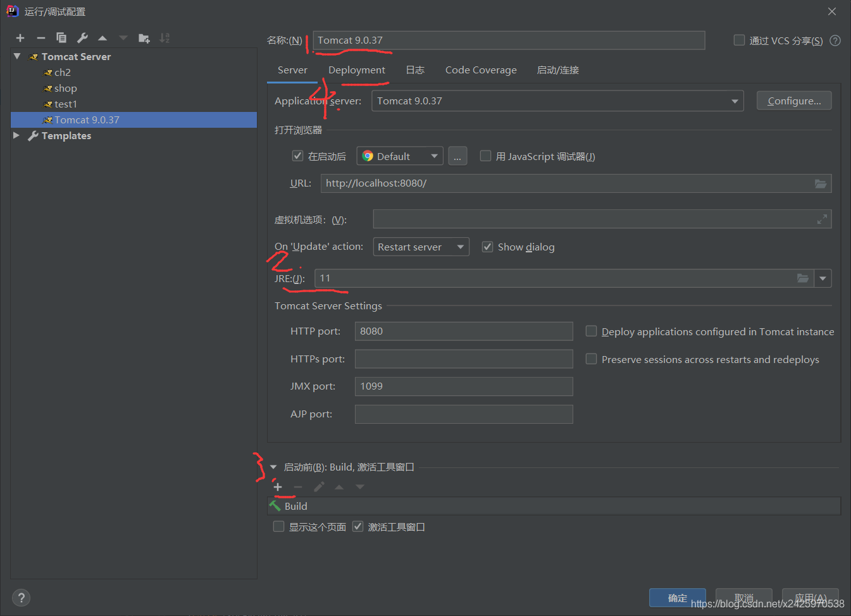Switch to the Server tab
851x616 pixels.
pos(292,70)
